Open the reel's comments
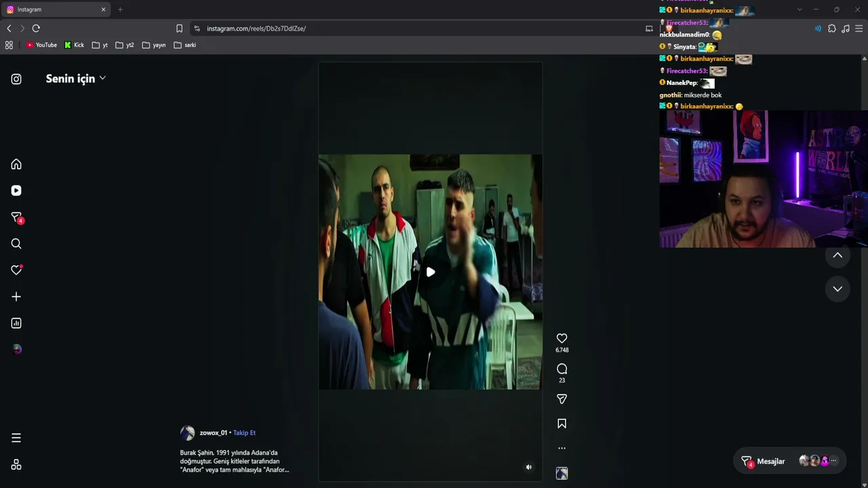Viewport: 868px width, 488px height. (x=561, y=369)
